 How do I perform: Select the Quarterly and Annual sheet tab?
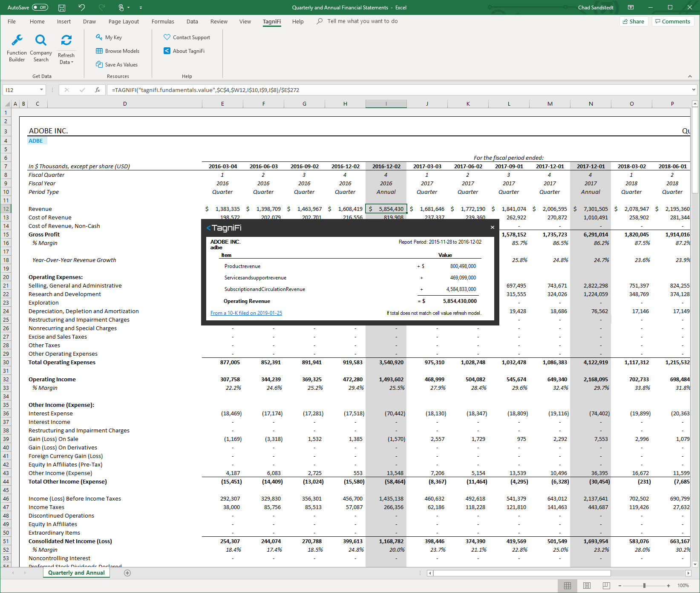pyautogui.click(x=76, y=573)
